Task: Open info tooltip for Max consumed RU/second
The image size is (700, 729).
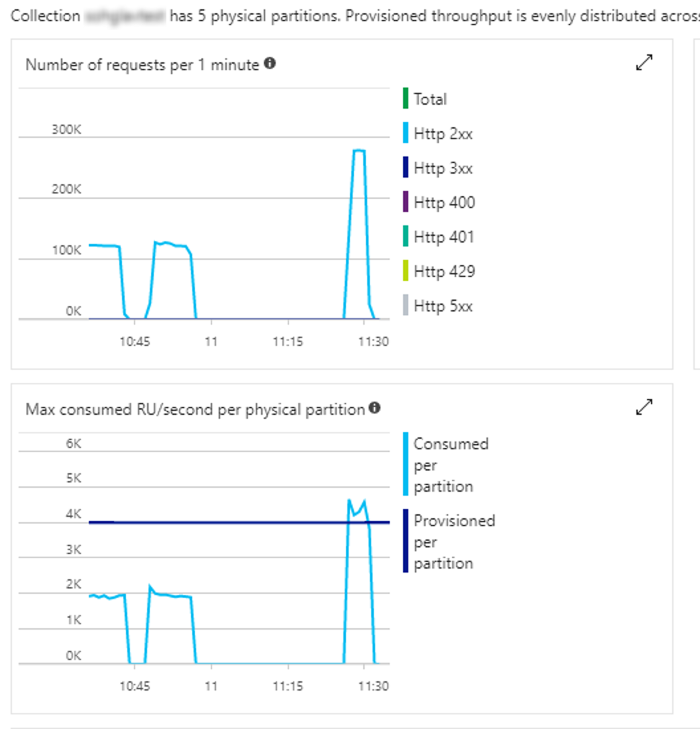Action: (x=375, y=408)
